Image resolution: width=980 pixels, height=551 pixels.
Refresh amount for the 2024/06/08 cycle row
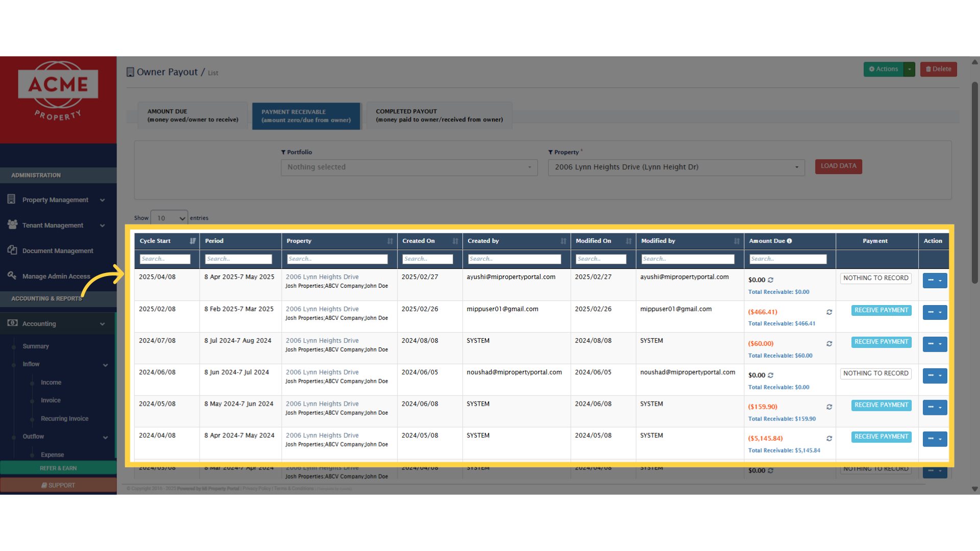point(771,375)
